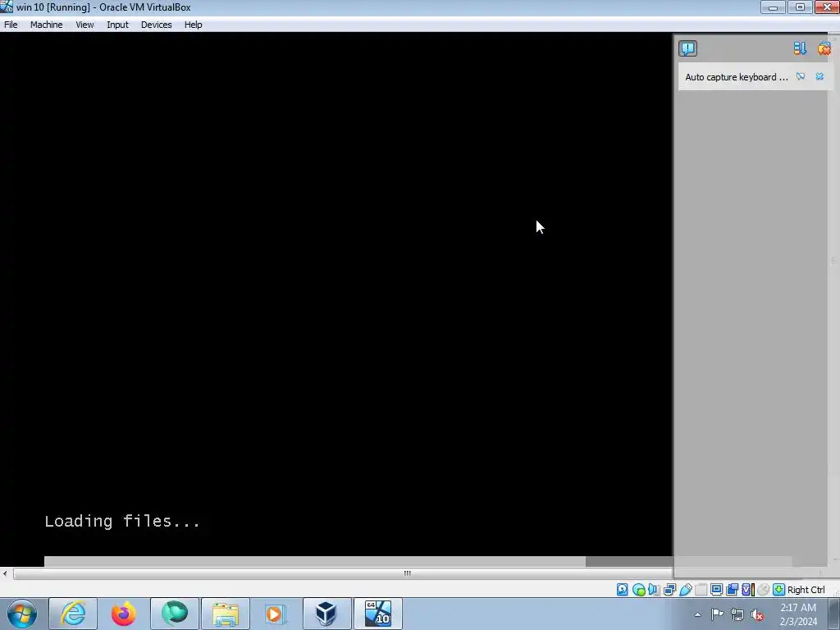This screenshot has height=630, width=840.
Task: Click the USB devices status icon
Action: [x=685, y=589]
